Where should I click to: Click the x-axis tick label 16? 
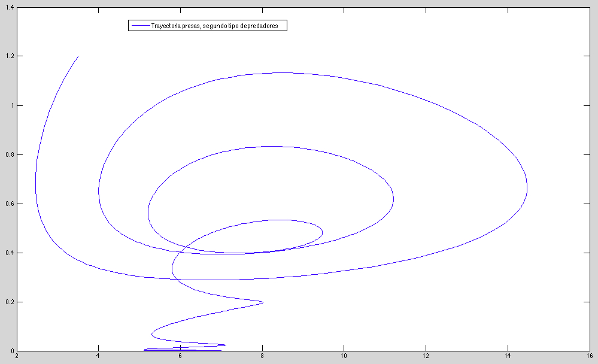click(589, 357)
